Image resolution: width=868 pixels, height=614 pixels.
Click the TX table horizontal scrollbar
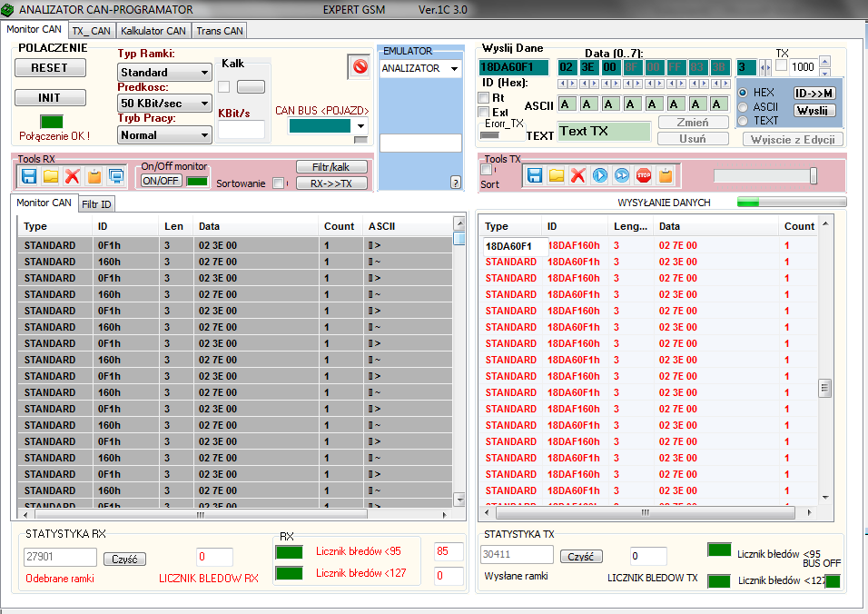646,512
